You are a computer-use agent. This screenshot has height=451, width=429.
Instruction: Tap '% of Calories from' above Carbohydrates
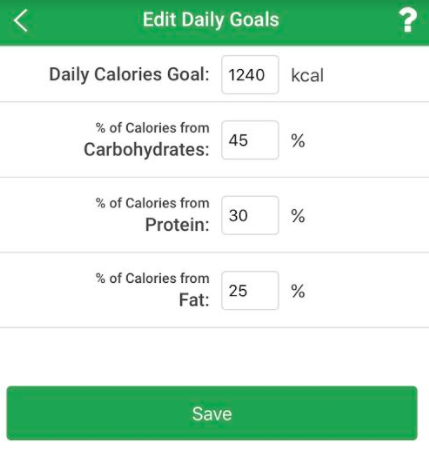click(x=153, y=128)
